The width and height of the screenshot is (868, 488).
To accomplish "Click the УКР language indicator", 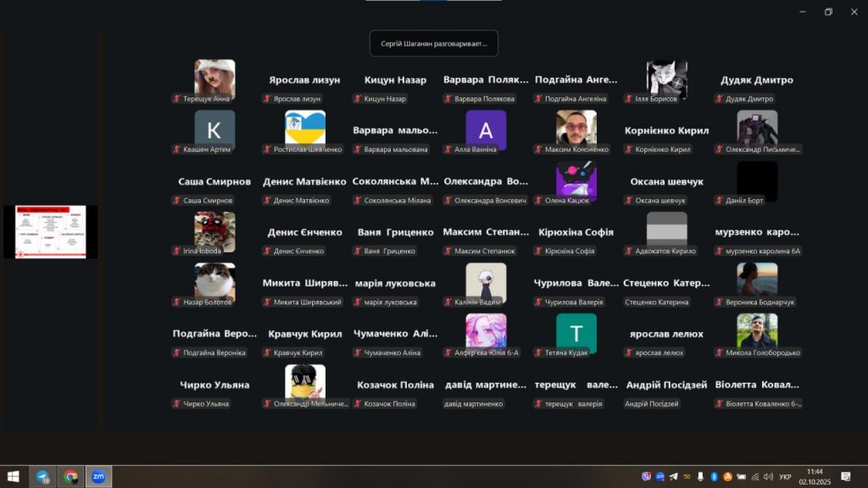I will [785, 476].
